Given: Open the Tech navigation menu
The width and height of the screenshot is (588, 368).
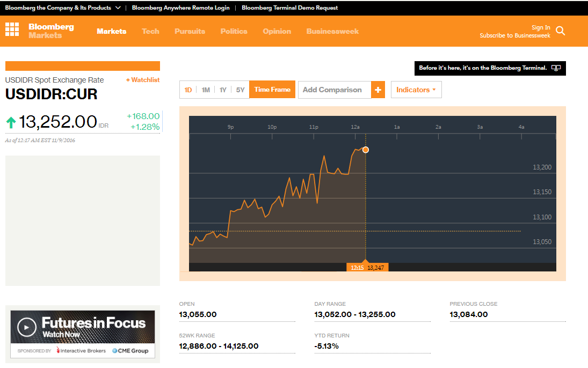Looking at the screenshot, I should click(x=150, y=31).
